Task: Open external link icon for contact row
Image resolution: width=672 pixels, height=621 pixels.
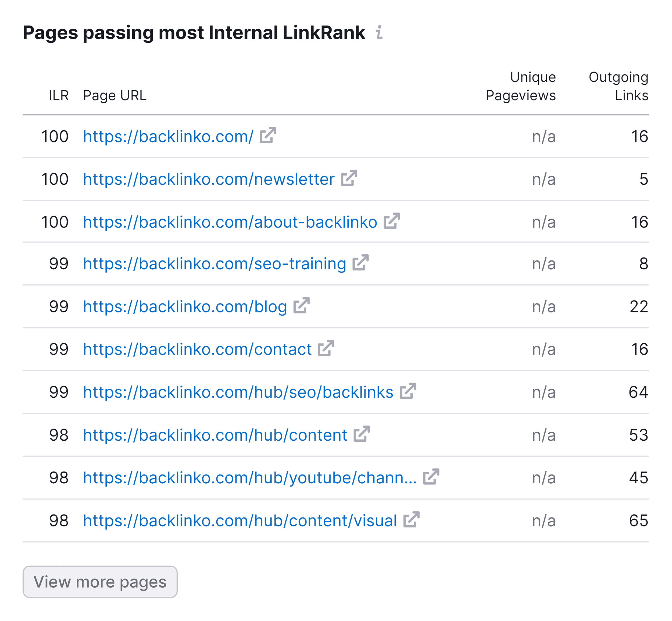Action: click(326, 348)
